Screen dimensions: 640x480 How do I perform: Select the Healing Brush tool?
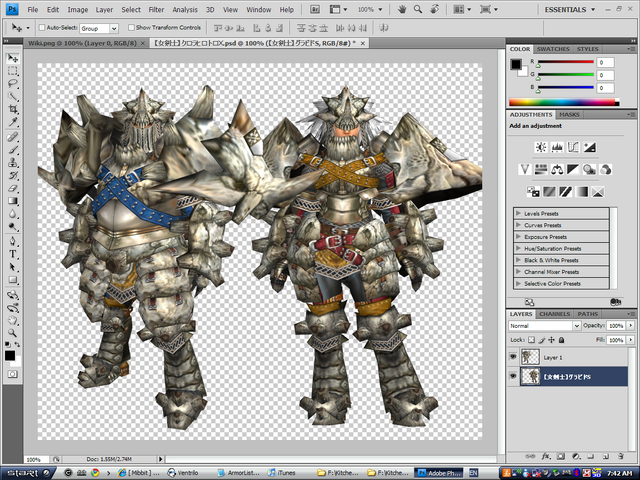pyautogui.click(x=13, y=137)
